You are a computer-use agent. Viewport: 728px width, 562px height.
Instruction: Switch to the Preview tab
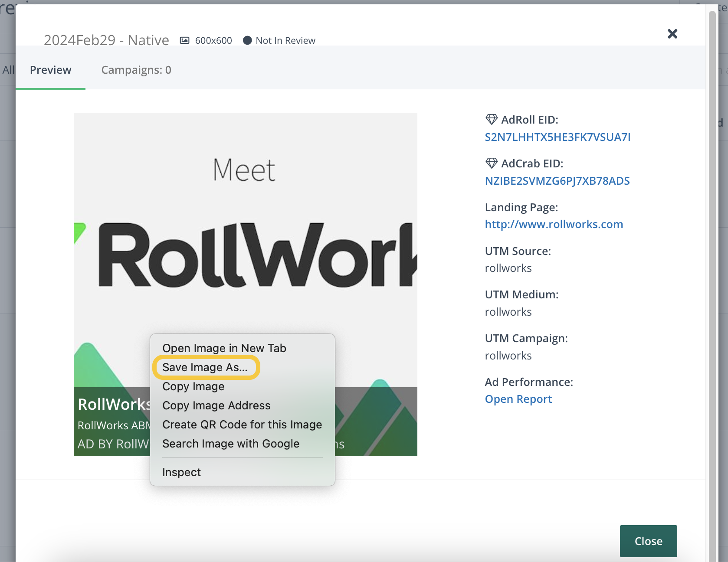(50, 70)
